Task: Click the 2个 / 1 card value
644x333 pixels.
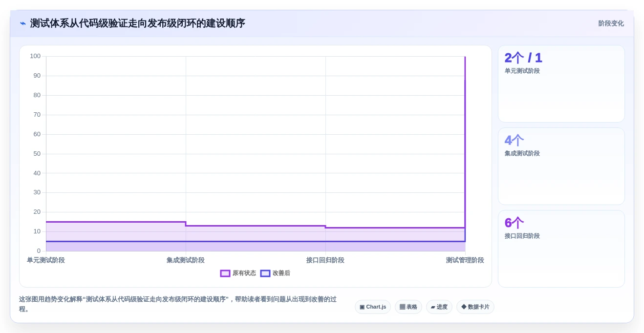Action: click(523, 58)
